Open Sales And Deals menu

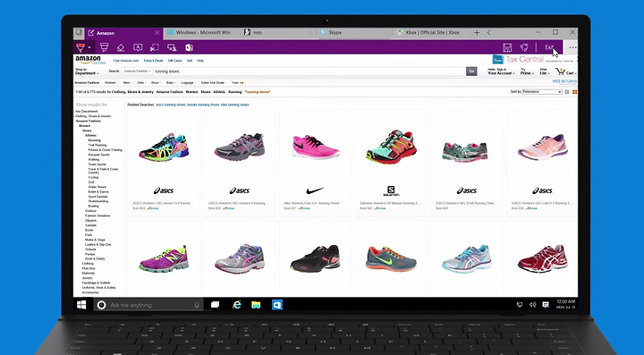pos(214,82)
